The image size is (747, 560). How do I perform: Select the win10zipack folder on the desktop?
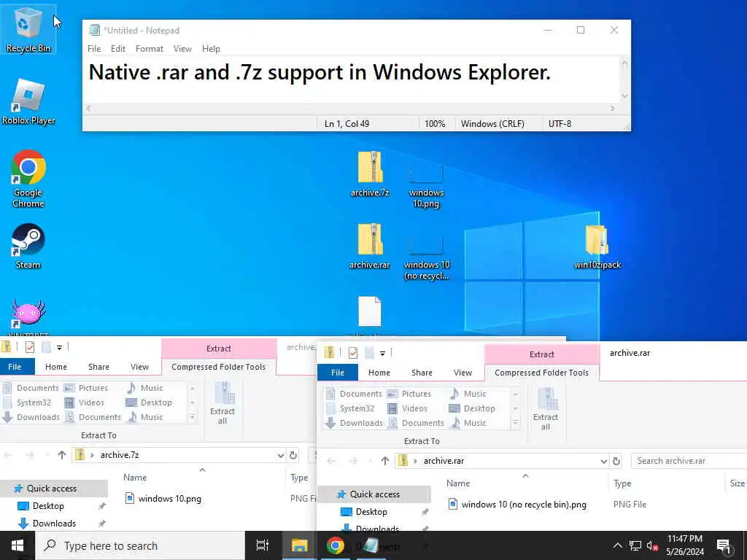coord(597,247)
